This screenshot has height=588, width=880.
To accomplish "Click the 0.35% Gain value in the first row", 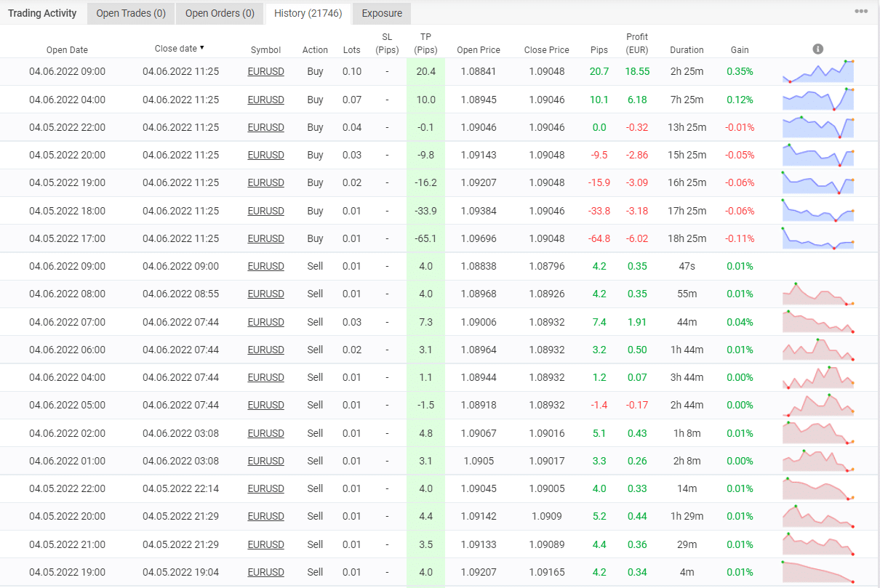I will (x=739, y=71).
